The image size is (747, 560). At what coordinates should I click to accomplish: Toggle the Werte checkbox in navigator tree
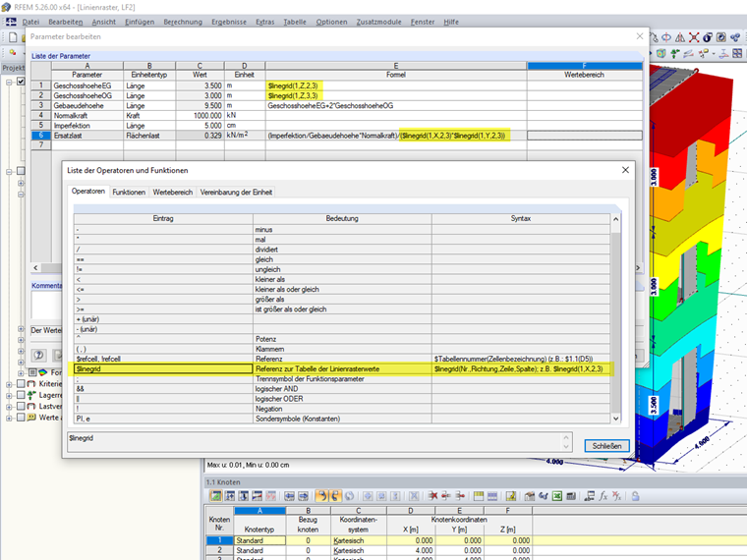(21, 418)
